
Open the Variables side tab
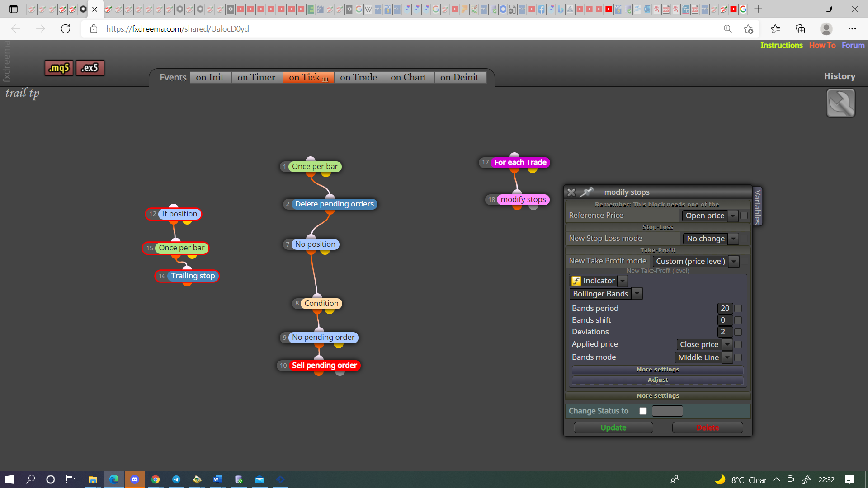tap(757, 206)
